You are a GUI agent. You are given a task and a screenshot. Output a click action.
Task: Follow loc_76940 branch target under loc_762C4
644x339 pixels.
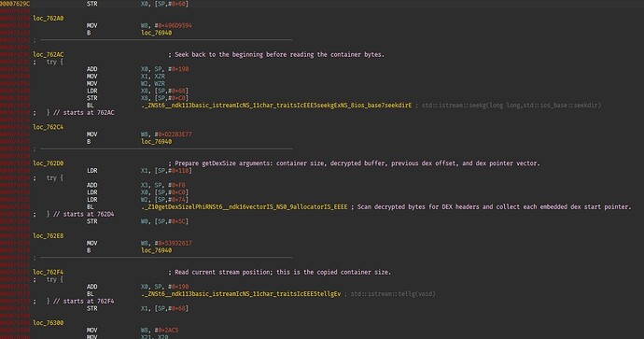click(156, 142)
